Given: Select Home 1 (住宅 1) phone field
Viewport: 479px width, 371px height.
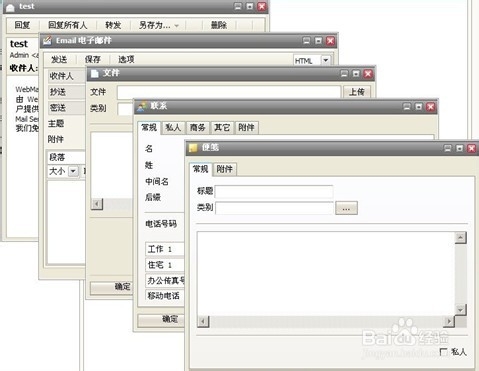Looking at the screenshot, I should 165,265.
